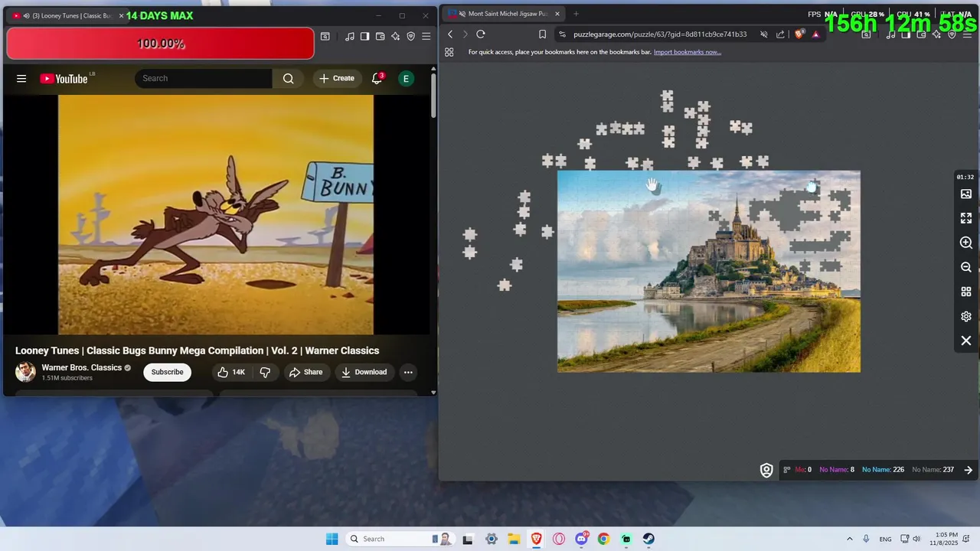This screenshot has height=551, width=980.
Task: Open puzzle settings gear icon
Action: click(966, 316)
